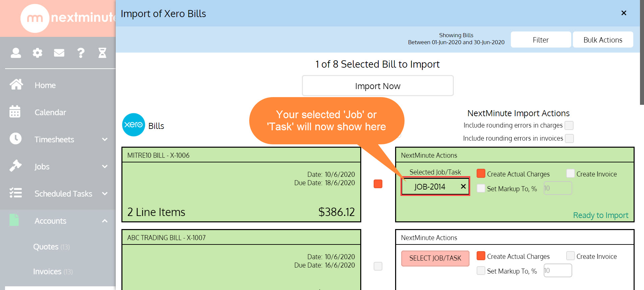Enable Set Markup To for MITRE10 bill
The height and width of the screenshot is (290, 644).
click(481, 188)
